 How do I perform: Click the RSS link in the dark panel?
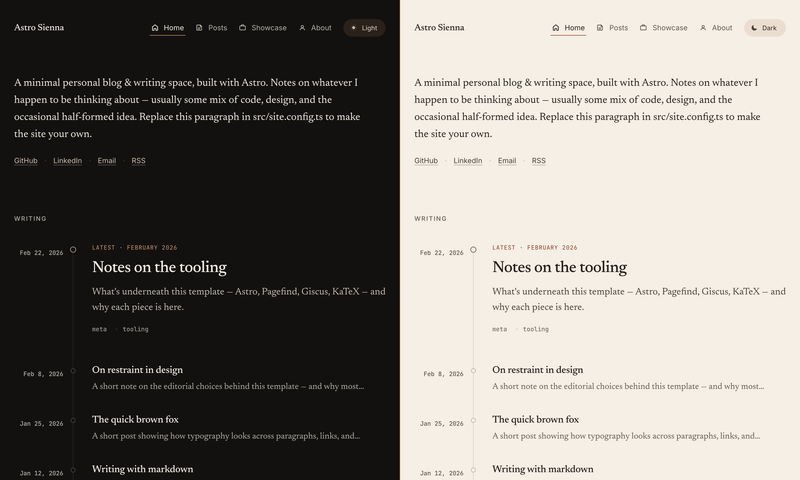point(138,161)
